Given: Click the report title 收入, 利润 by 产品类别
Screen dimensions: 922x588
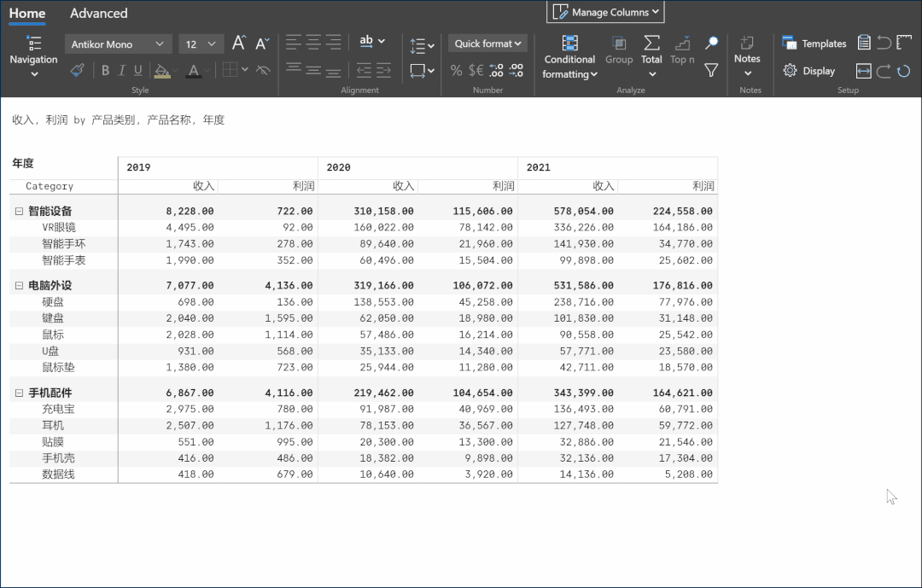Looking at the screenshot, I should pyautogui.click(x=118, y=120).
